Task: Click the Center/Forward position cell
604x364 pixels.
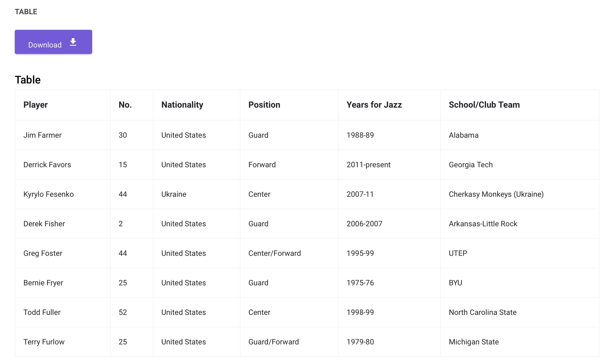Action: pos(289,253)
